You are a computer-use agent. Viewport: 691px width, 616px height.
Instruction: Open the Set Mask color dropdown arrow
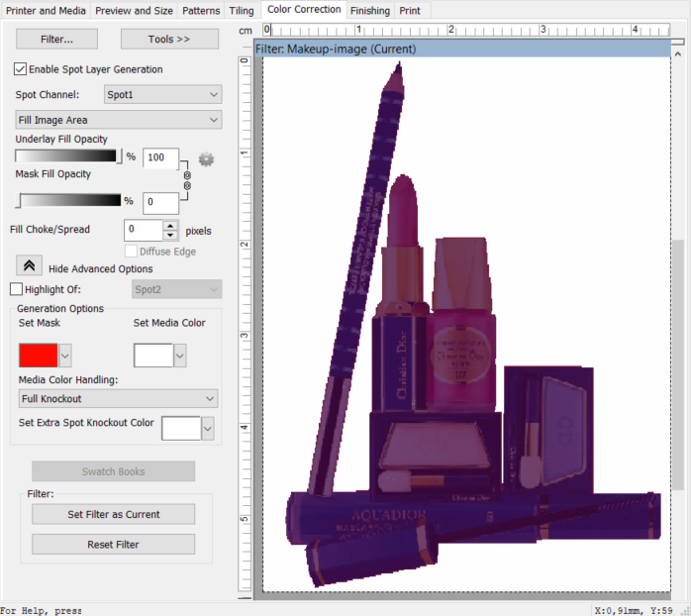tap(65, 355)
